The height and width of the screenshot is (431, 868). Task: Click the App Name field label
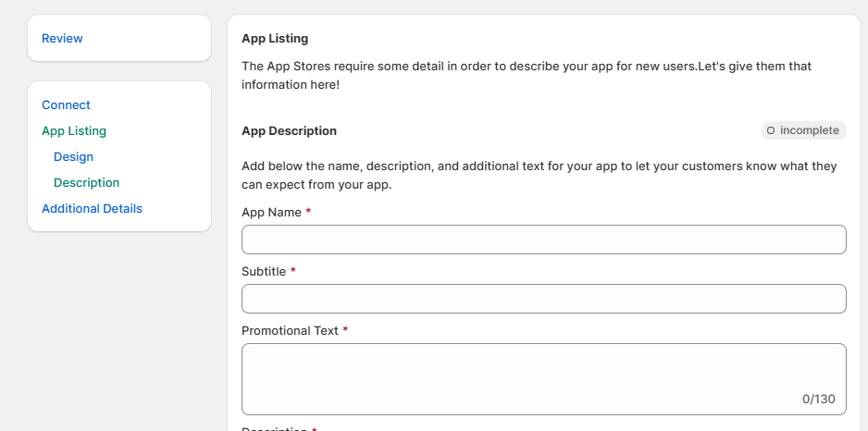[x=271, y=213]
